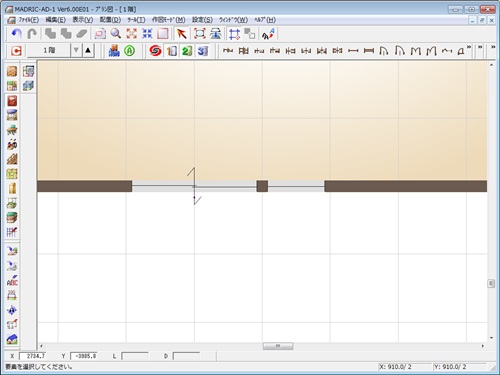Click the blue number 3 floor icon
Image resolution: width=500 pixels, height=375 pixels.
pyautogui.click(x=203, y=51)
